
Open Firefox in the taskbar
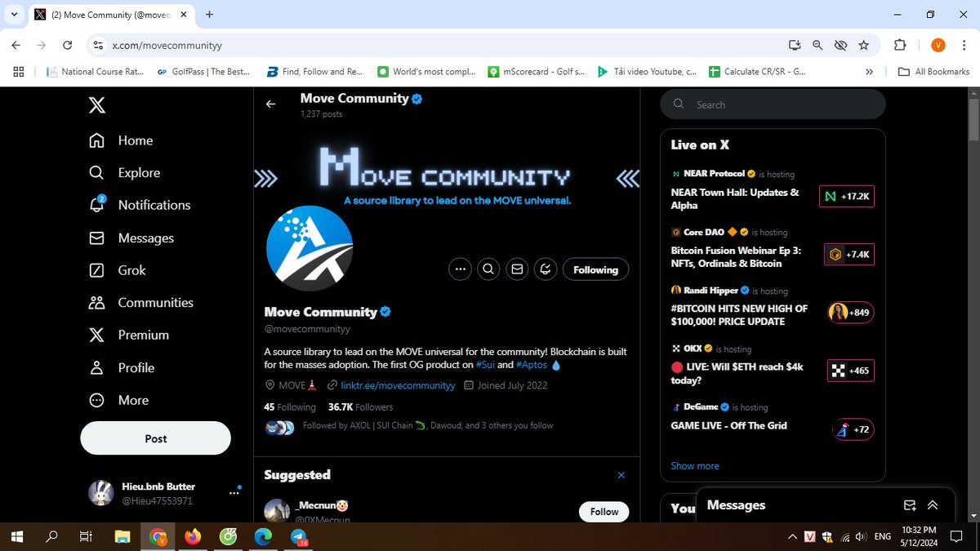tap(193, 536)
